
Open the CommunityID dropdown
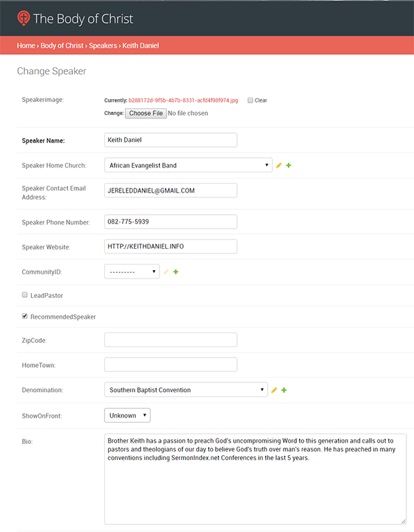(x=132, y=272)
